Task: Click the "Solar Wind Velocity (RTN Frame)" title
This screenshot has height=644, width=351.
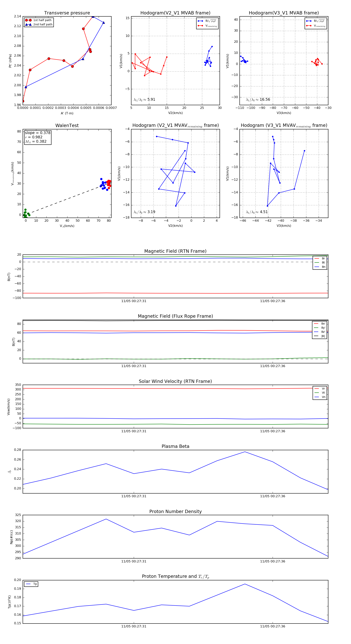Action: (x=175, y=382)
